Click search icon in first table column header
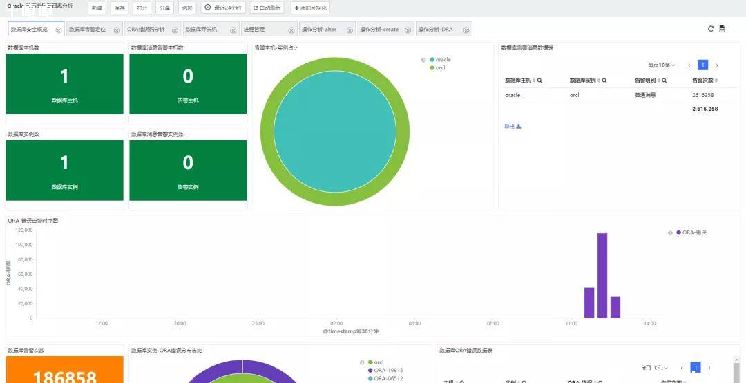Screen dimensions: 746x383 click(x=540, y=81)
